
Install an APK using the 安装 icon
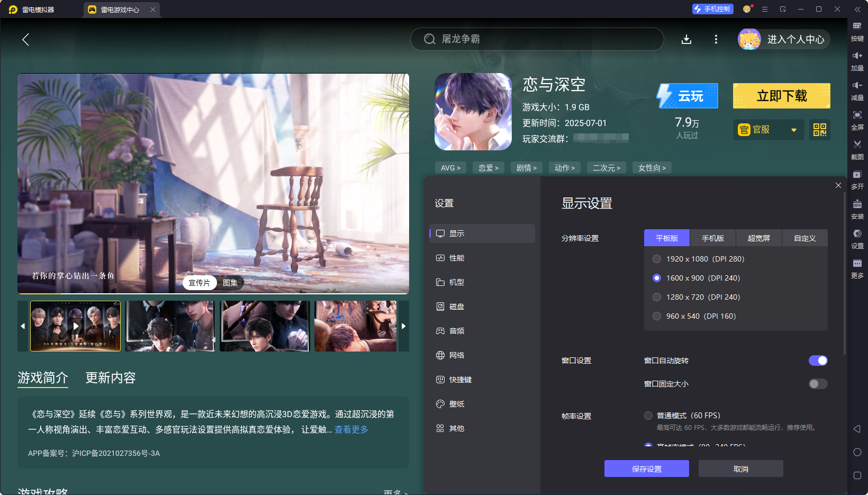(857, 209)
